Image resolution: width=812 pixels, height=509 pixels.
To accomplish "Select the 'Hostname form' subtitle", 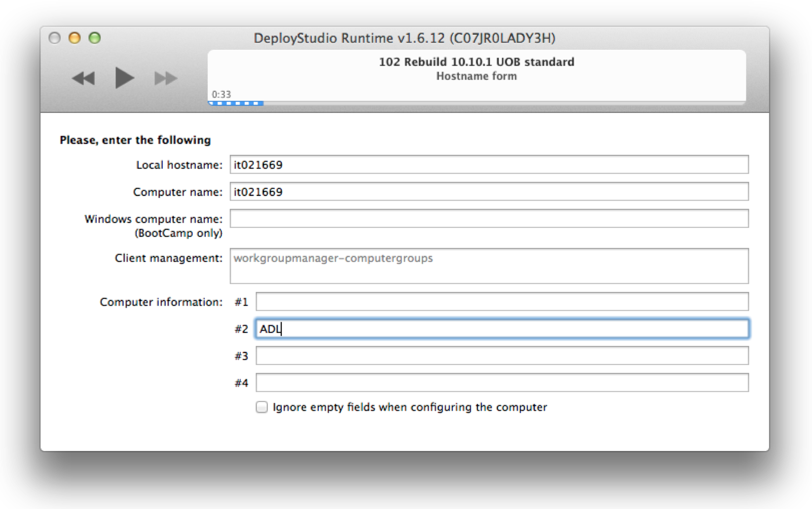I will 477,76.
